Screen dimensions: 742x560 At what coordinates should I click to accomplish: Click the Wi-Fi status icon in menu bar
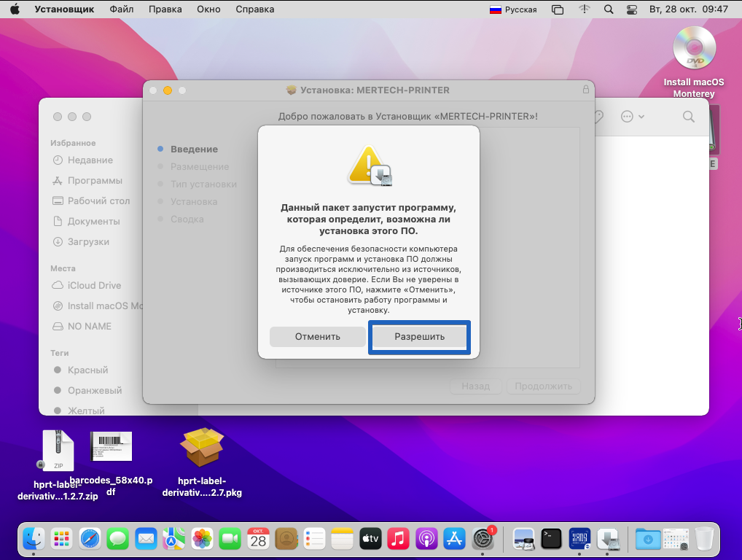pos(584,9)
